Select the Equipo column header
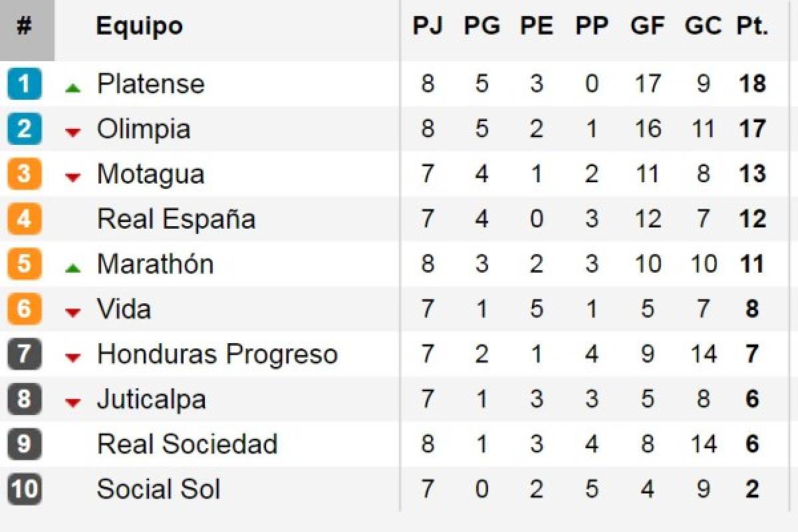This screenshot has height=532, width=798. pyautogui.click(x=139, y=27)
